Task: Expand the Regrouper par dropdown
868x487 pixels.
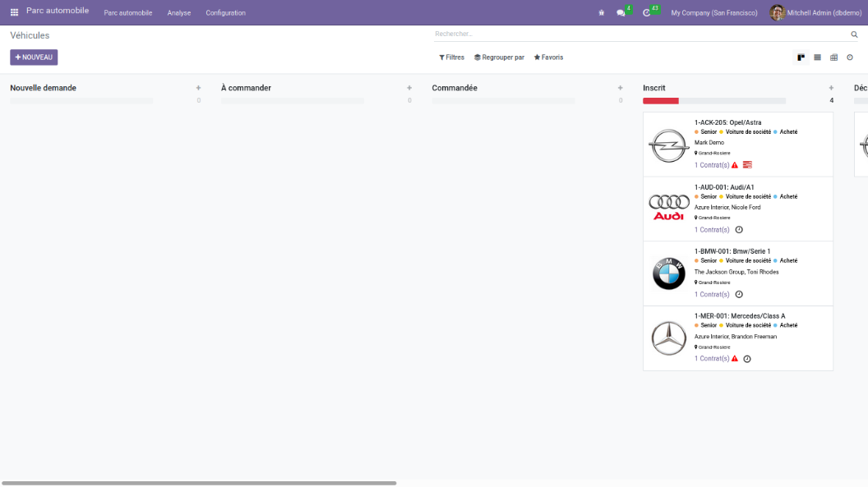Action: pos(499,57)
